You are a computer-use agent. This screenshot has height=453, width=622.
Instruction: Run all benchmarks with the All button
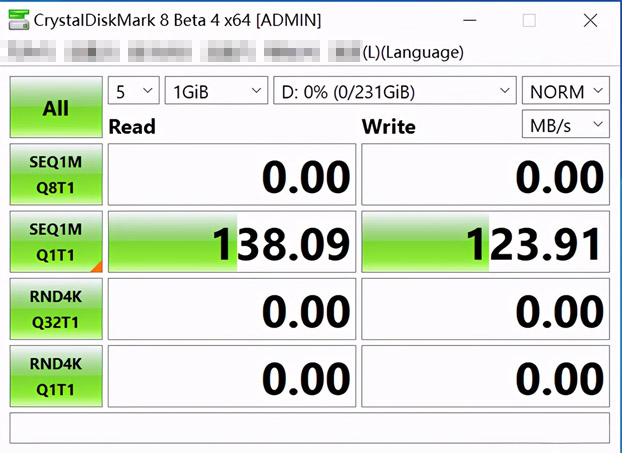56,107
